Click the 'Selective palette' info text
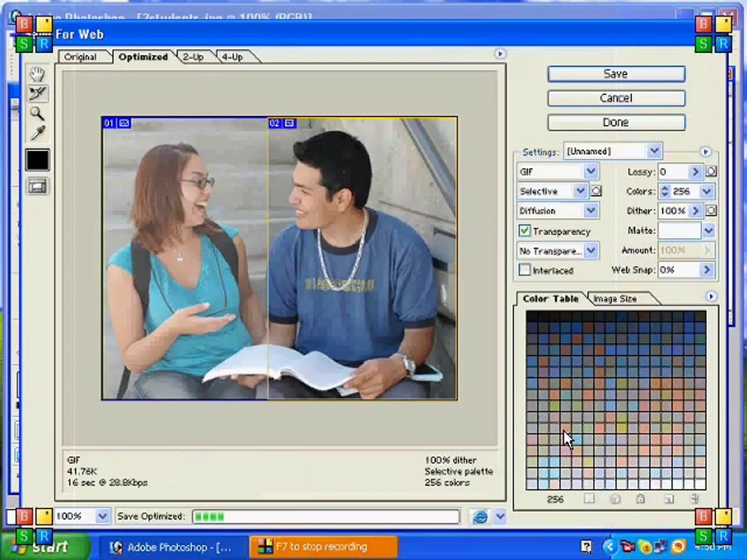 click(x=459, y=471)
